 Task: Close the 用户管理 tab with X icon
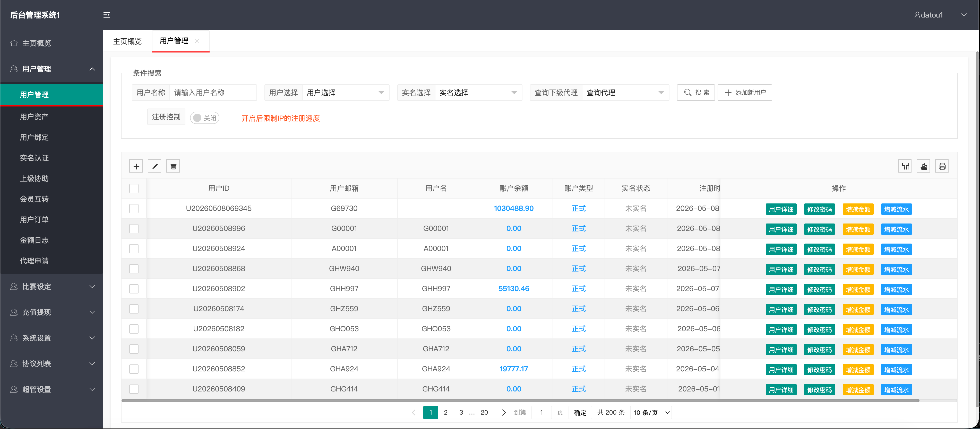click(x=197, y=41)
